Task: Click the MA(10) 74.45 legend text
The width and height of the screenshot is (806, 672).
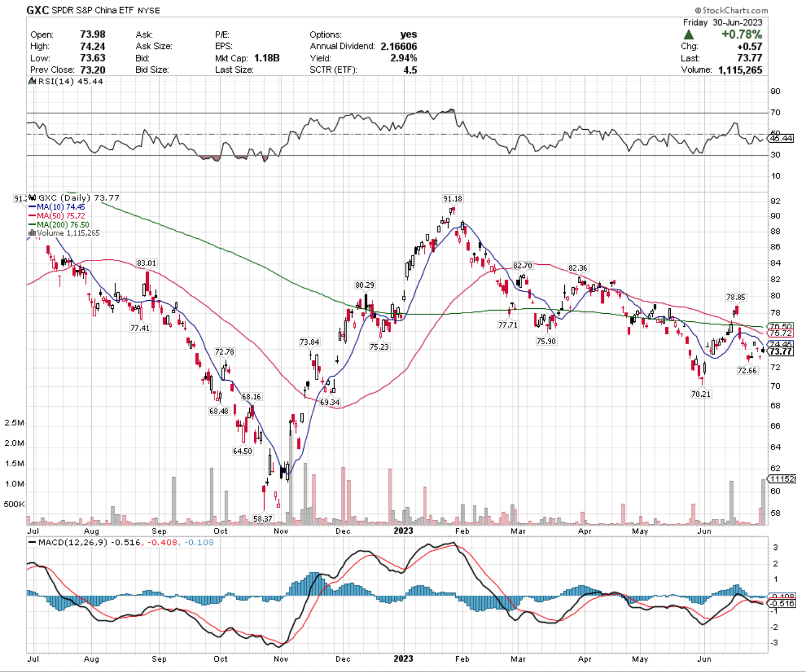Action: tap(61, 207)
